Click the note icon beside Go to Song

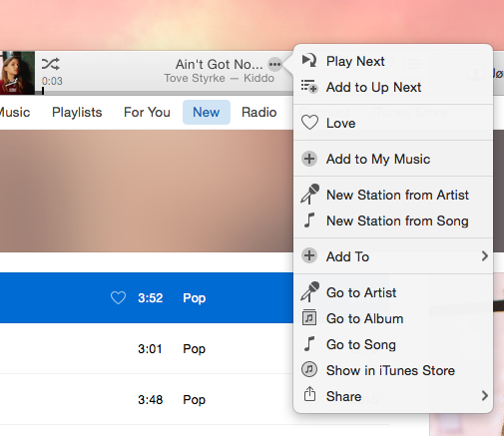coord(309,344)
